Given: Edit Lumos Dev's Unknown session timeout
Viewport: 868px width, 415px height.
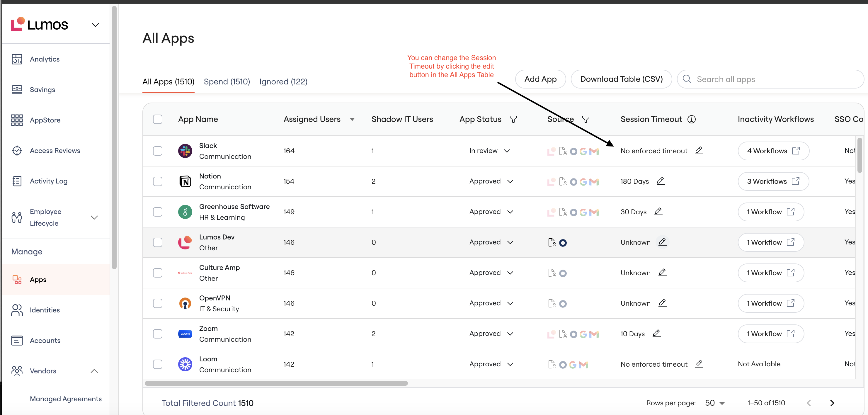Looking at the screenshot, I should coord(662,242).
